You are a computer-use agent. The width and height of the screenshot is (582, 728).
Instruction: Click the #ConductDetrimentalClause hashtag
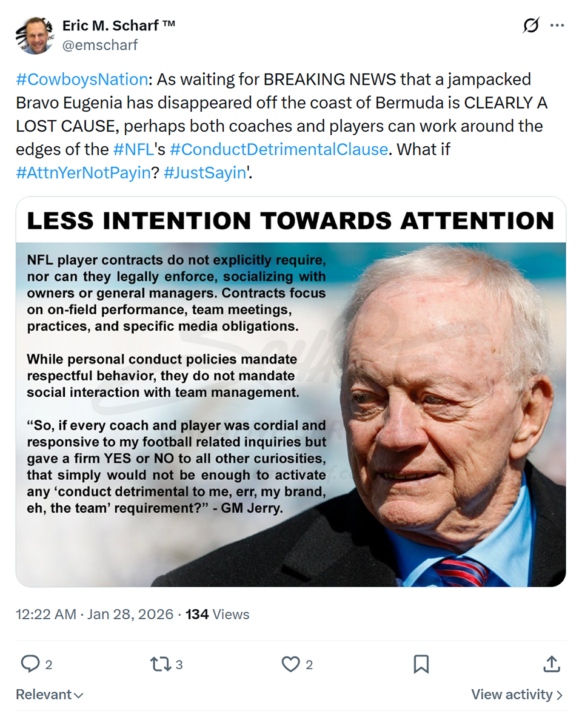pyautogui.click(x=278, y=149)
